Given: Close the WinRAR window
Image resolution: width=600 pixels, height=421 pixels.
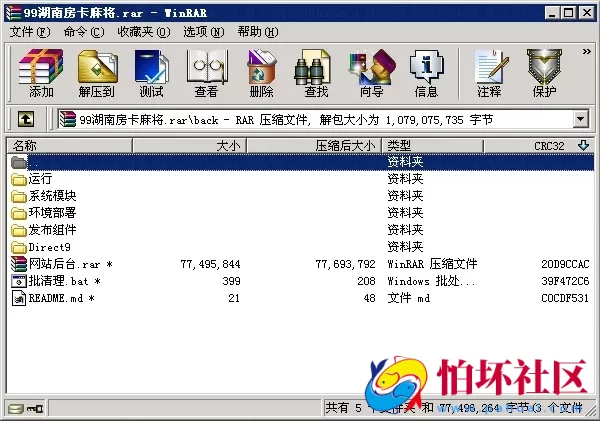Looking at the screenshot, I should (x=587, y=13).
